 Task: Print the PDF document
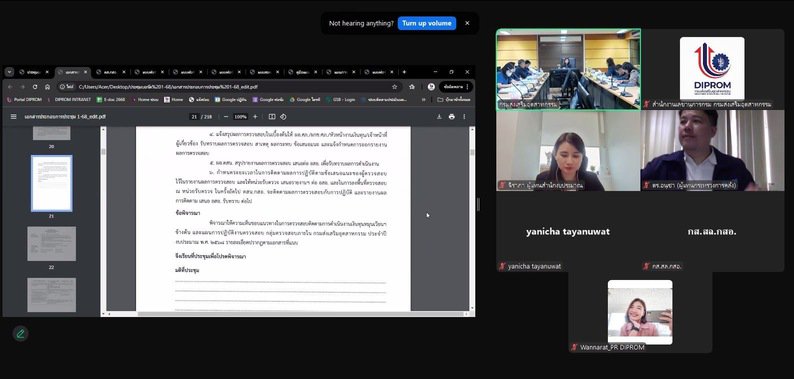click(452, 117)
